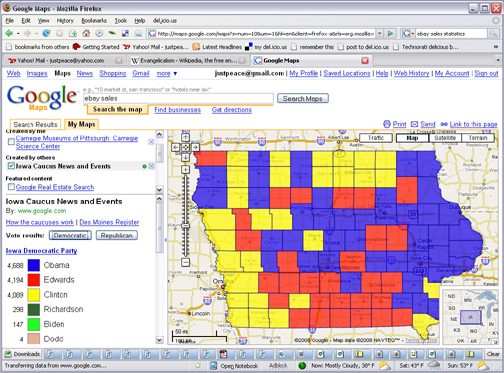Open the Bookmarks menu
Image resolution: width=504 pixels, height=373 pixels.
[x=94, y=21]
